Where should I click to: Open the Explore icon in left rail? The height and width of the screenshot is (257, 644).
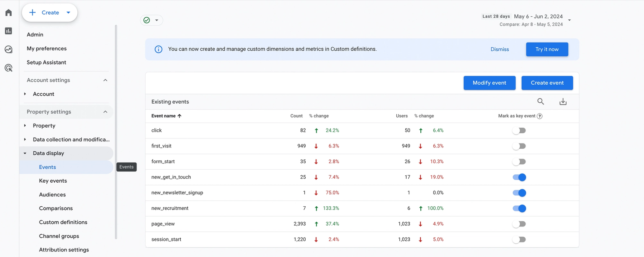9,49
